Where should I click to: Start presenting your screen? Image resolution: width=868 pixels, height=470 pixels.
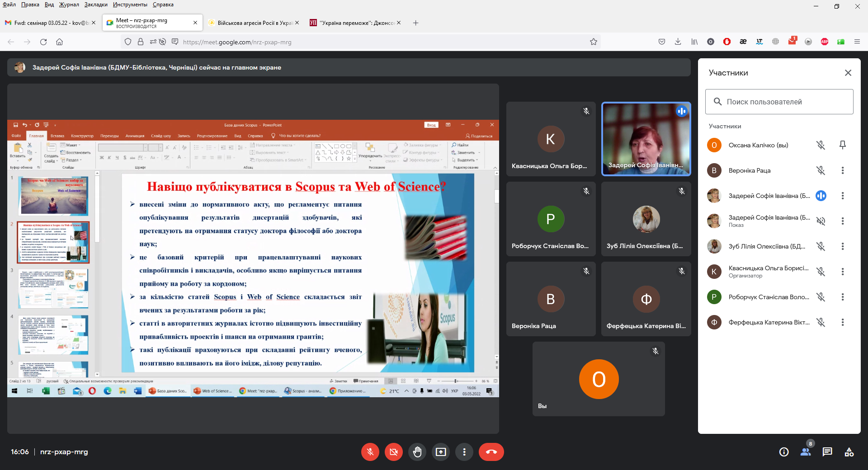tap(441, 452)
